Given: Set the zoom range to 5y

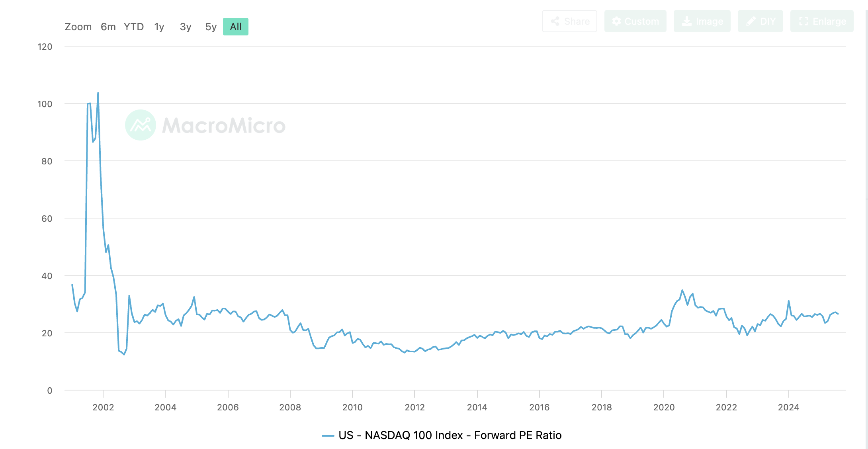Looking at the screenshot, I should point(211,27).
